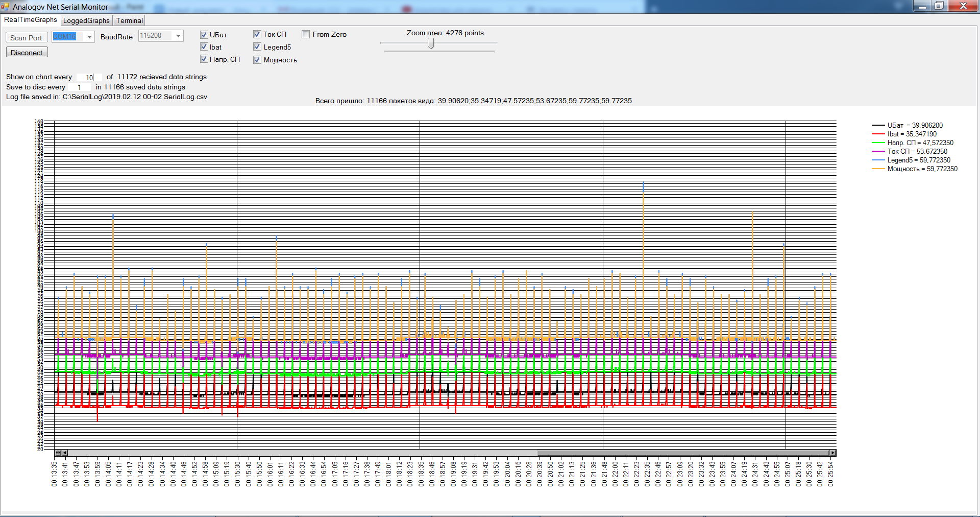The height and width of the screenshot is (517, 980).
Task: Toggle the Ibat series checkbox
Action: pos(204,47)
